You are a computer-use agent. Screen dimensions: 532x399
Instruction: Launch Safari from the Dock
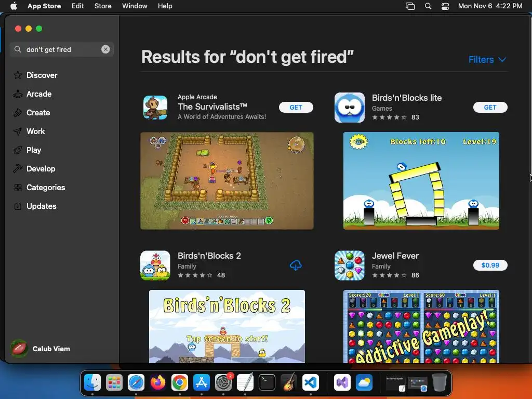point(136,383)
